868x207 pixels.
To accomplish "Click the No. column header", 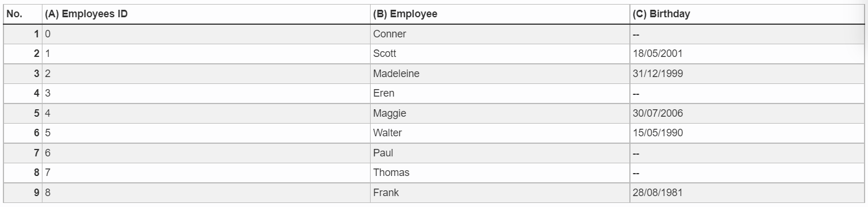I will [x=23, y=14].
